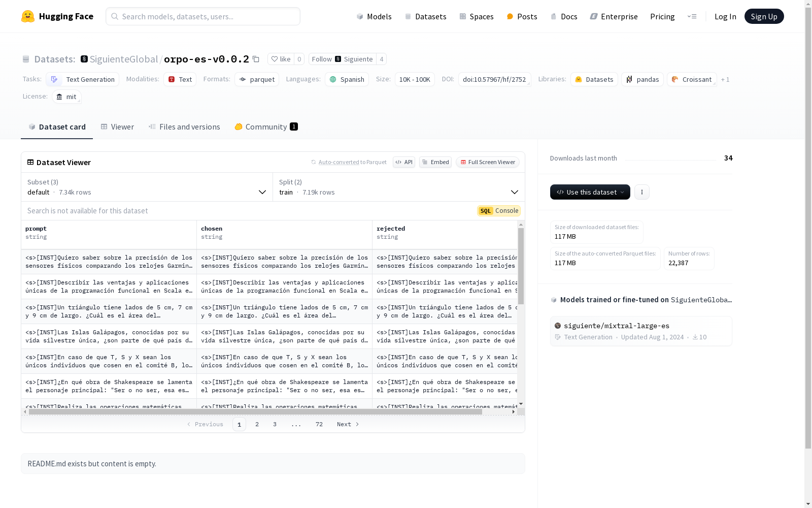This screenshot has height=508, width=812.
Task: Select the Shakespeare prompt cell
Action: [109, 386]
